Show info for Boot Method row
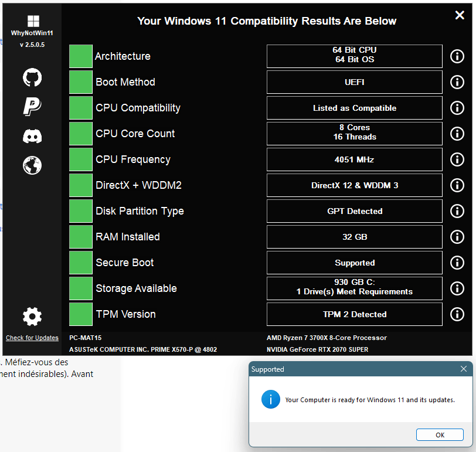The image size is (476, 452). [x=457, y=82]
